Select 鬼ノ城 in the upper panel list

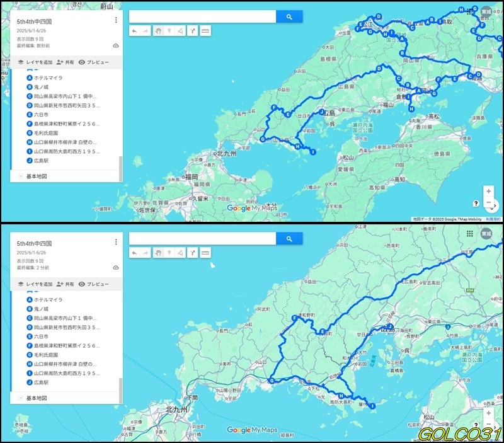(41, 87)
